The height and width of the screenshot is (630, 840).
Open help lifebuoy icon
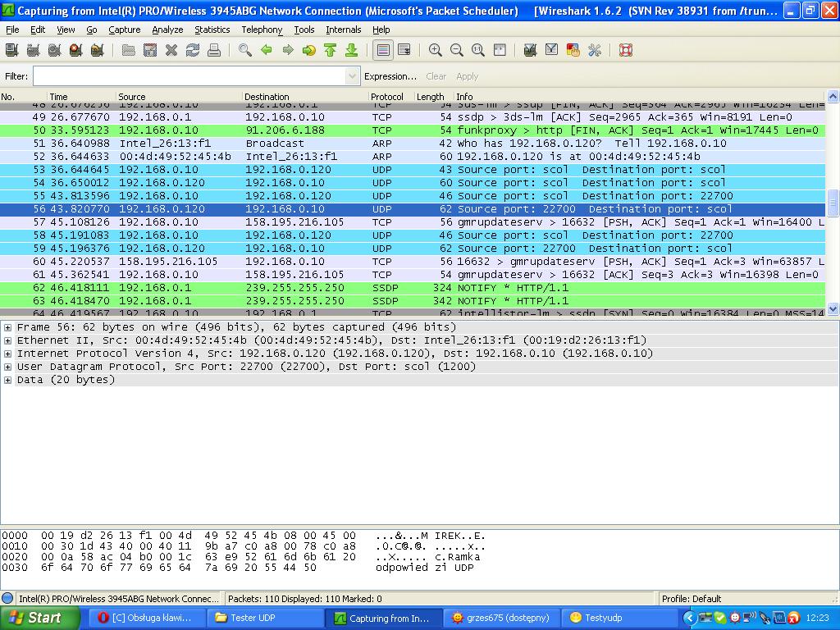pos(626,50)
